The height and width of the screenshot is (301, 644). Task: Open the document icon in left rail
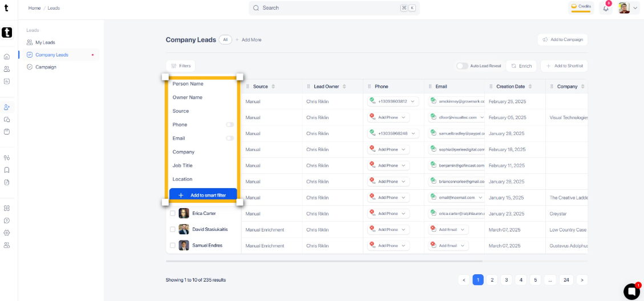[x=7, y=182]
